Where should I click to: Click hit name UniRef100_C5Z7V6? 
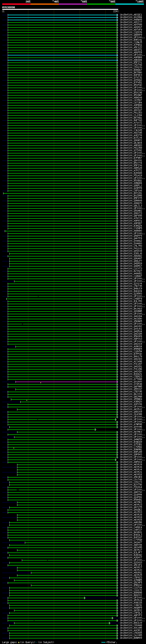coord(131,65)
